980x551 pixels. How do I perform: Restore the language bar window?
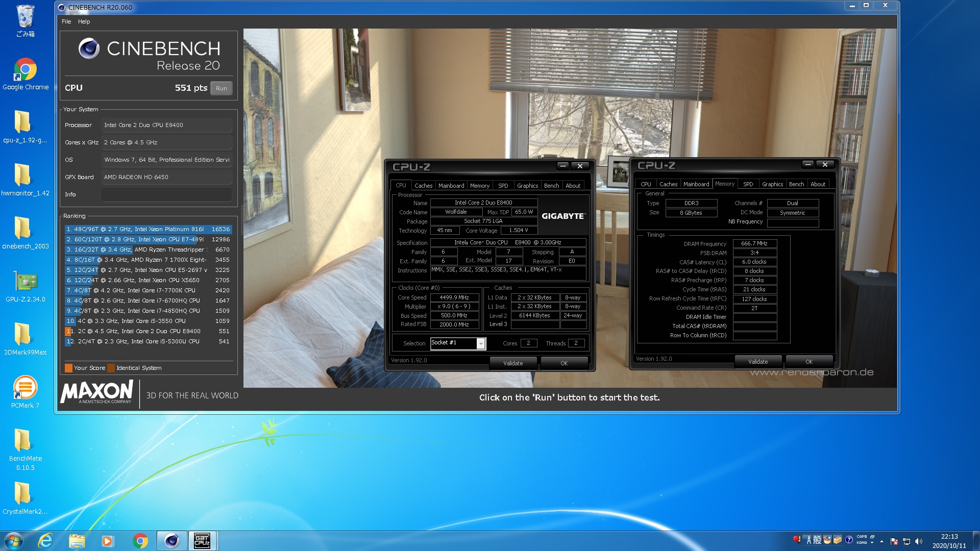(872, 537)
